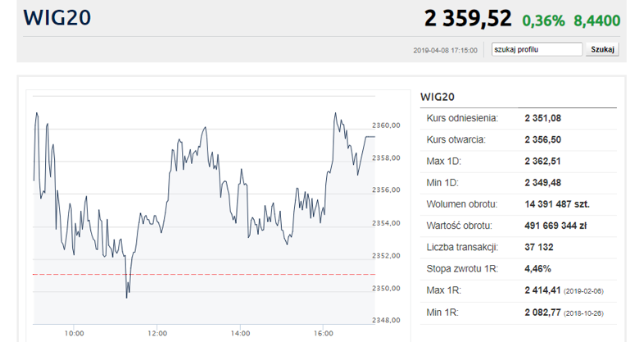This screenshot has width=644, height=342.
Task: Click the Max 1R date 2019-02-06
Action: (x=583, y=291)
